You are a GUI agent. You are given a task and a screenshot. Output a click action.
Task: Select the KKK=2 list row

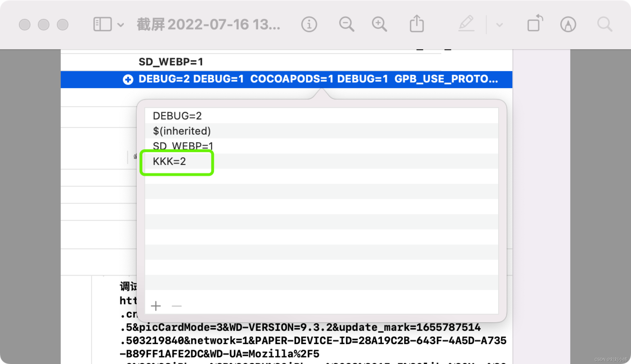pyautogui.click(x=321, y=161)
